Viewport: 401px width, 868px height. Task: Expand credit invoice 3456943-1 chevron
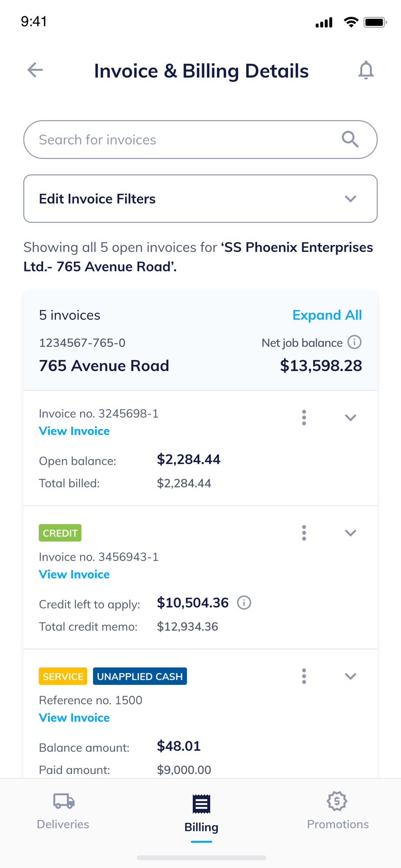click(x=350, y=533)
